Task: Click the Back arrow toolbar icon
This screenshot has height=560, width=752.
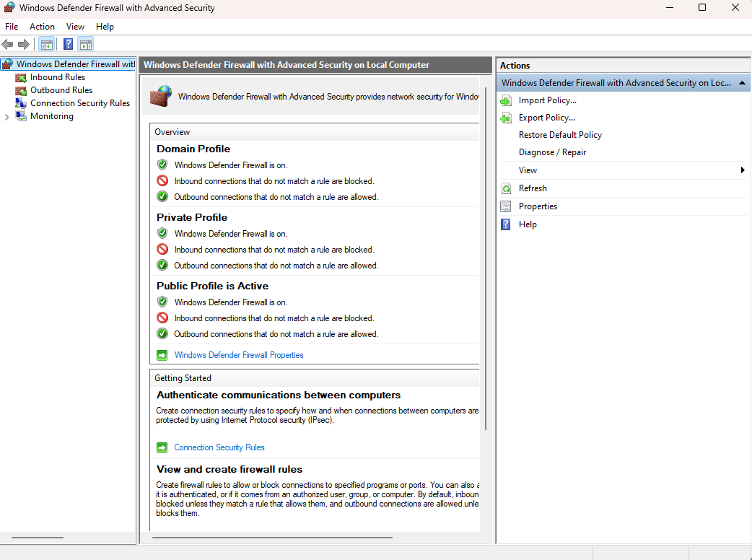Action: 8,45
